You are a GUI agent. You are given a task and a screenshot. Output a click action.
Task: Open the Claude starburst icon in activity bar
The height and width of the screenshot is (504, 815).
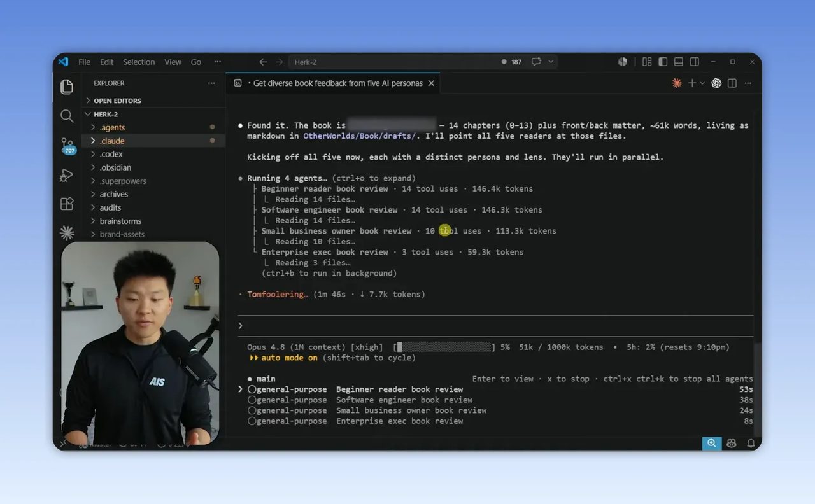coord(67,233)
